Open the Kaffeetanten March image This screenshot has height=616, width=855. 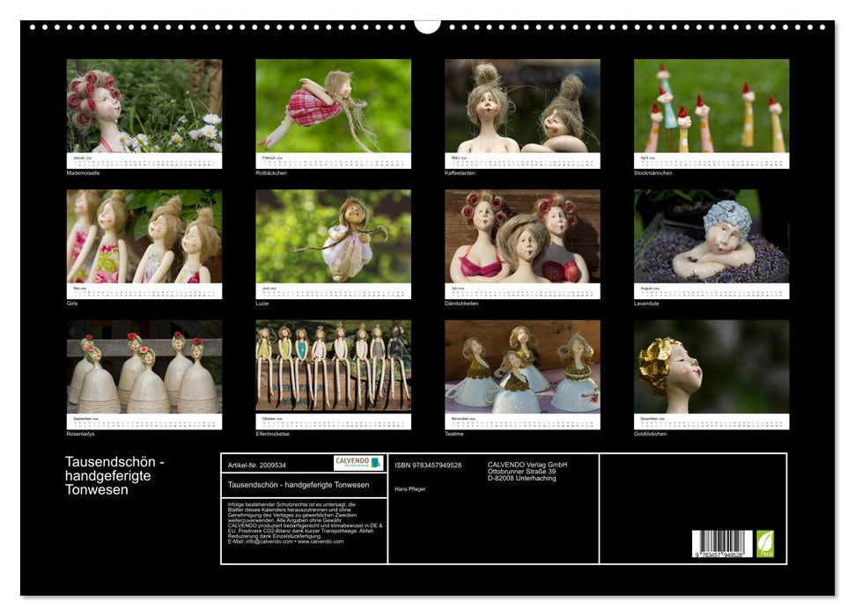522,106
